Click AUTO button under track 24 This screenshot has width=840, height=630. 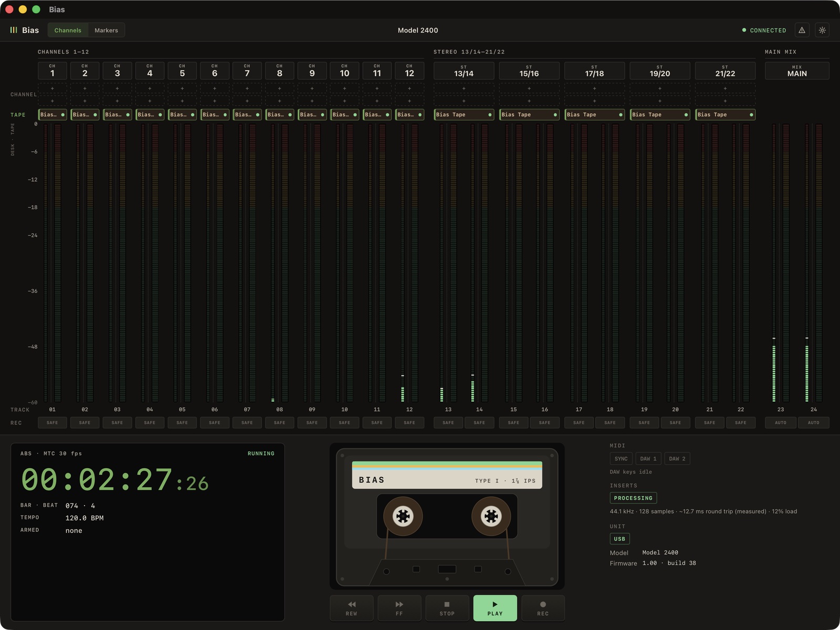pos(813,423)
